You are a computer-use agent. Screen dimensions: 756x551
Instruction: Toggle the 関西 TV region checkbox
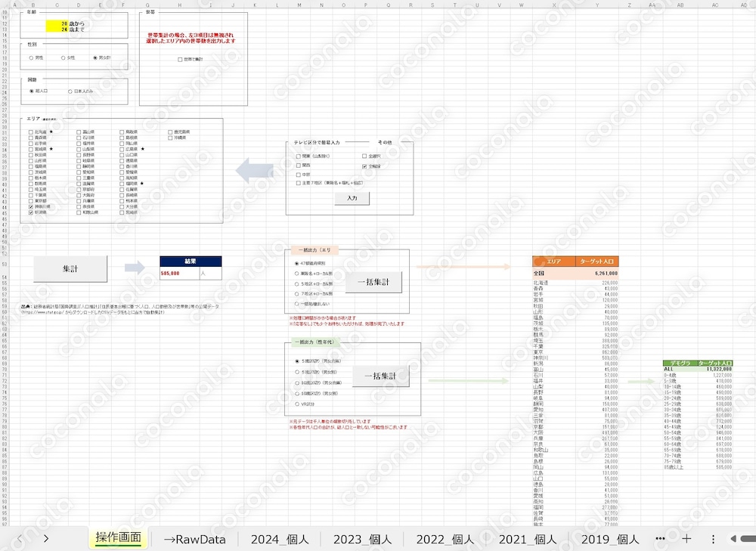(299, 166)
